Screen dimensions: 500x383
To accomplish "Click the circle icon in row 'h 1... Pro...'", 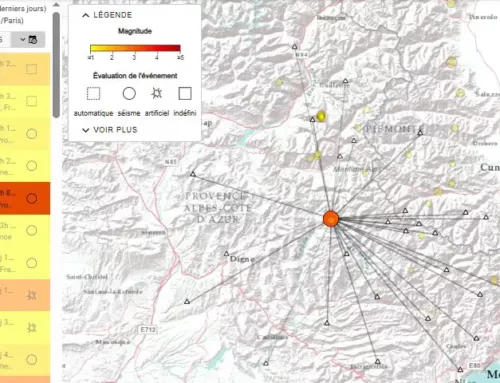I will click(x=32, y=134).
